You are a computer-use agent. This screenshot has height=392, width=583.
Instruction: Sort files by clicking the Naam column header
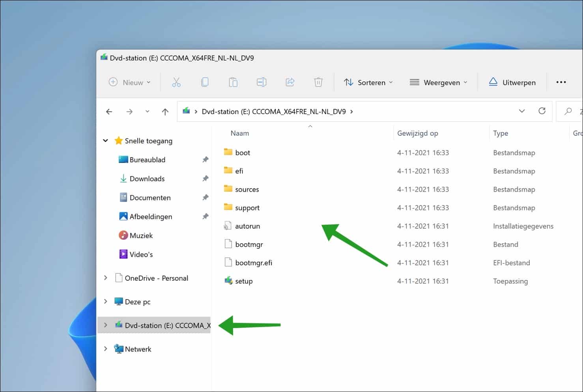pos(239,133)
